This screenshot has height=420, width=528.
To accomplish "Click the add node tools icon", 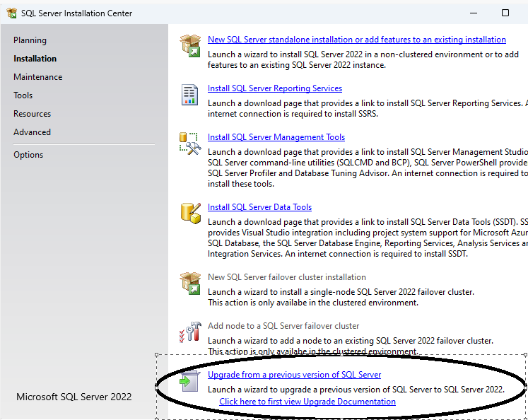I will (190, 332).
